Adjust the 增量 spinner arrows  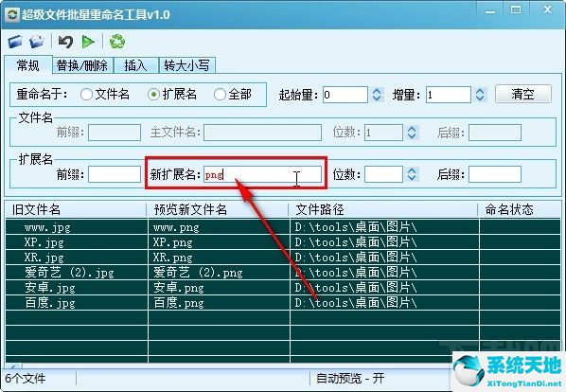point(480,95)
